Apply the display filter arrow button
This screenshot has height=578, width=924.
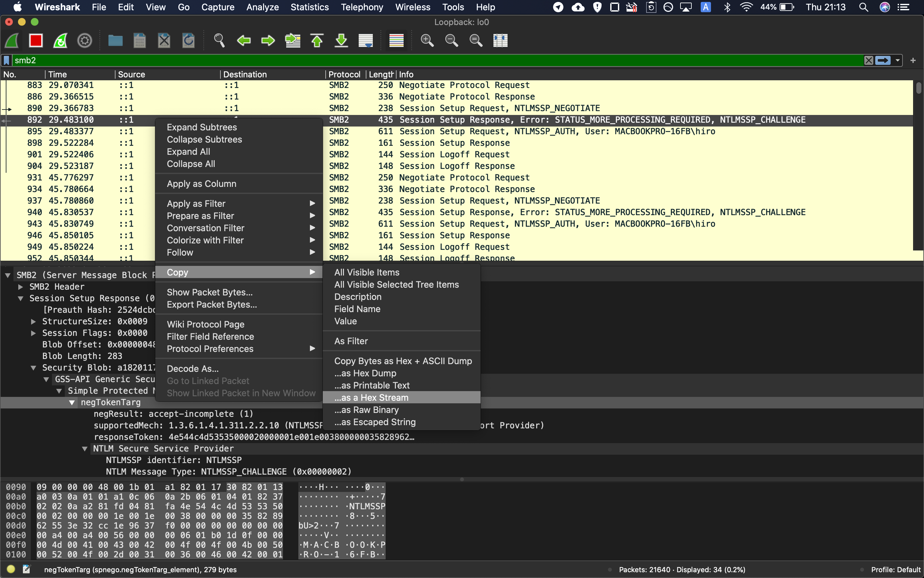883,60
